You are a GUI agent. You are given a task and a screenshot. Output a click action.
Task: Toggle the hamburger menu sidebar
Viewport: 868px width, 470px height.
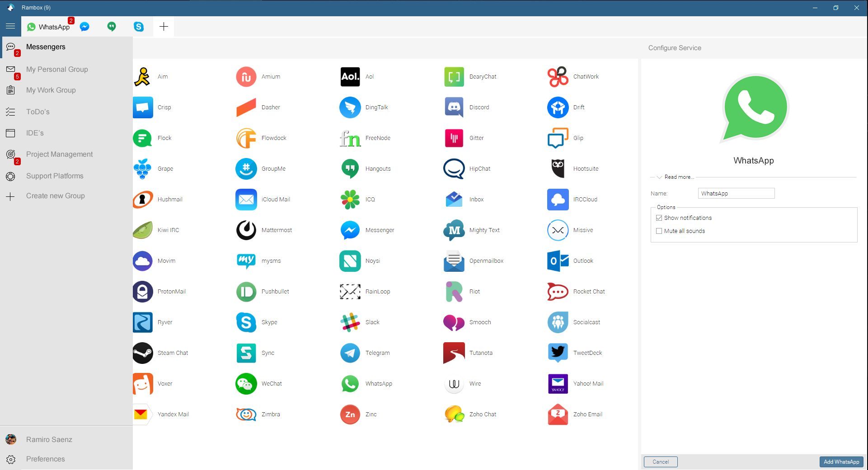10,26
